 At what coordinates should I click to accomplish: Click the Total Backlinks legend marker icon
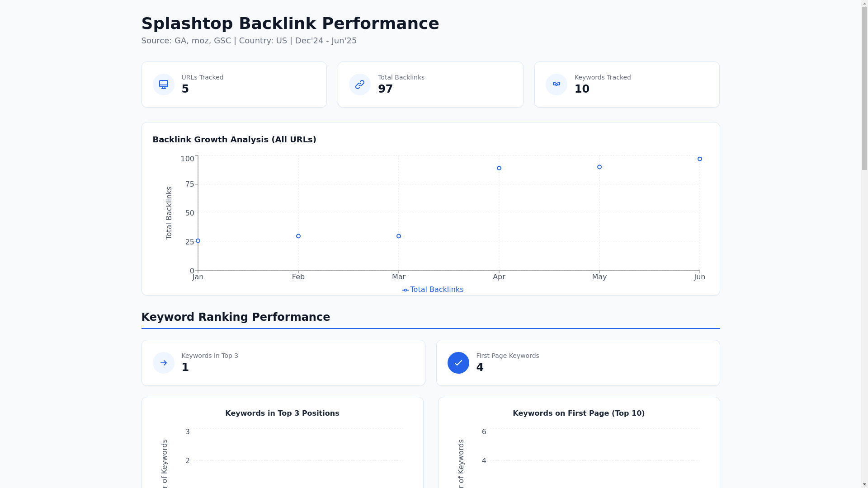pos(406,290)
